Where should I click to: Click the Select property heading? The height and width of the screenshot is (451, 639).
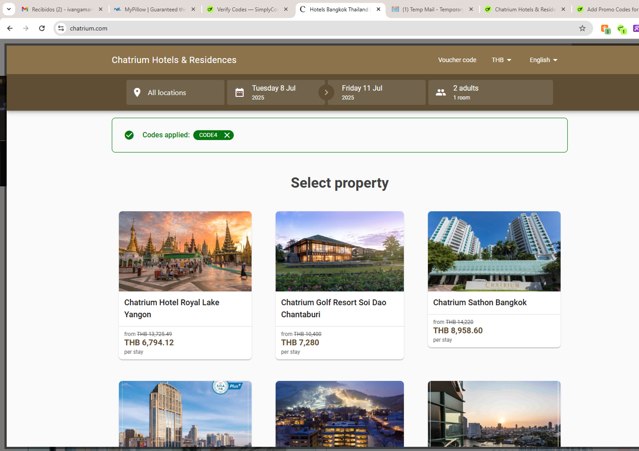point(339,183)
